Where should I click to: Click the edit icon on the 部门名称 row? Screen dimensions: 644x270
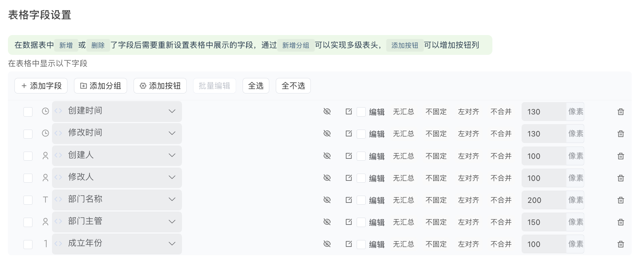(x=348, y=200)
